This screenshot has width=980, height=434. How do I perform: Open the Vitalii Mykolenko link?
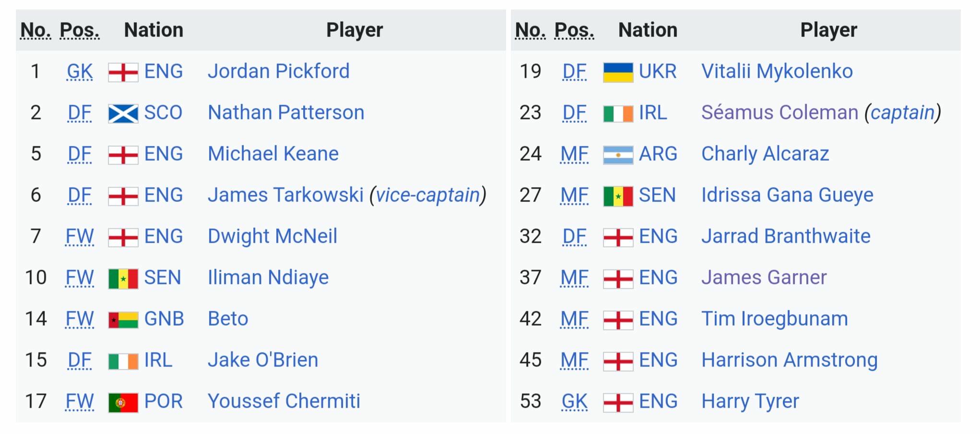tap(777, 71)
